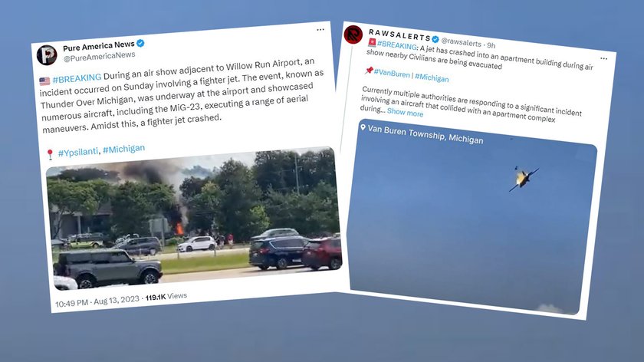Open the #BREAKING hashtag in Pure America tweet

tap(77, 78)
